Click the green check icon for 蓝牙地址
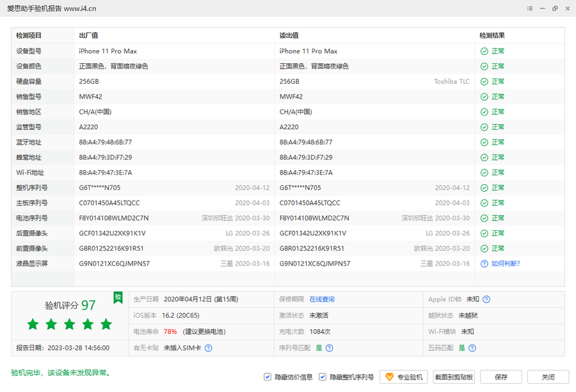This screenshot has width=576, height=392. click(x=484, y=143)
